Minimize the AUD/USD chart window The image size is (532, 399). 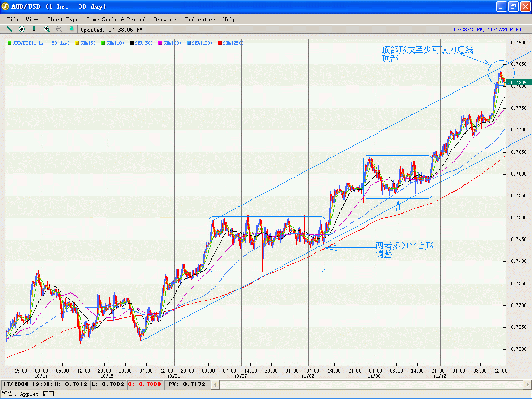point(501,6)
